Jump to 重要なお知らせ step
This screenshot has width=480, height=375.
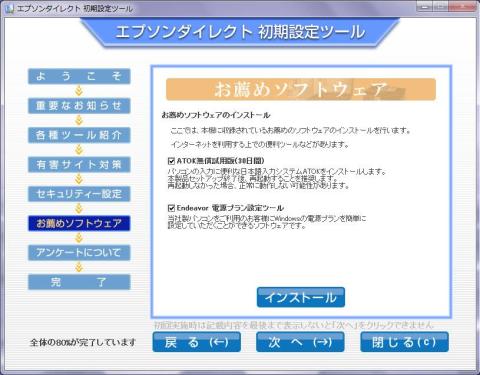79,106
